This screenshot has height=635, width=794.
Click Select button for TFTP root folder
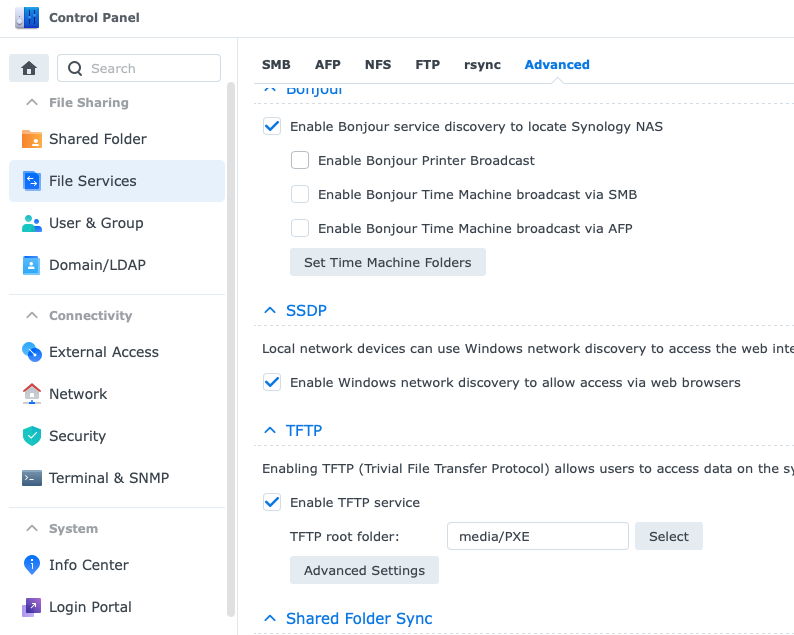(x=668, y=536)
